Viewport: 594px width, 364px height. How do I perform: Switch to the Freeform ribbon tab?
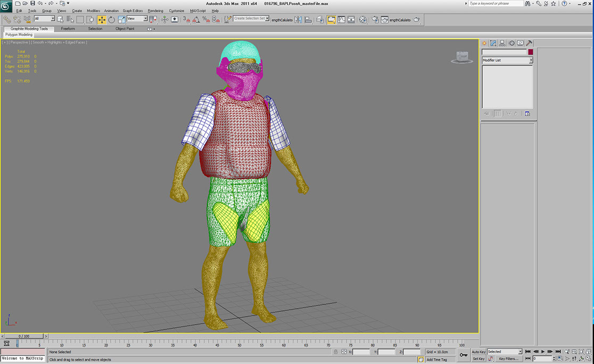click(68, 29)
